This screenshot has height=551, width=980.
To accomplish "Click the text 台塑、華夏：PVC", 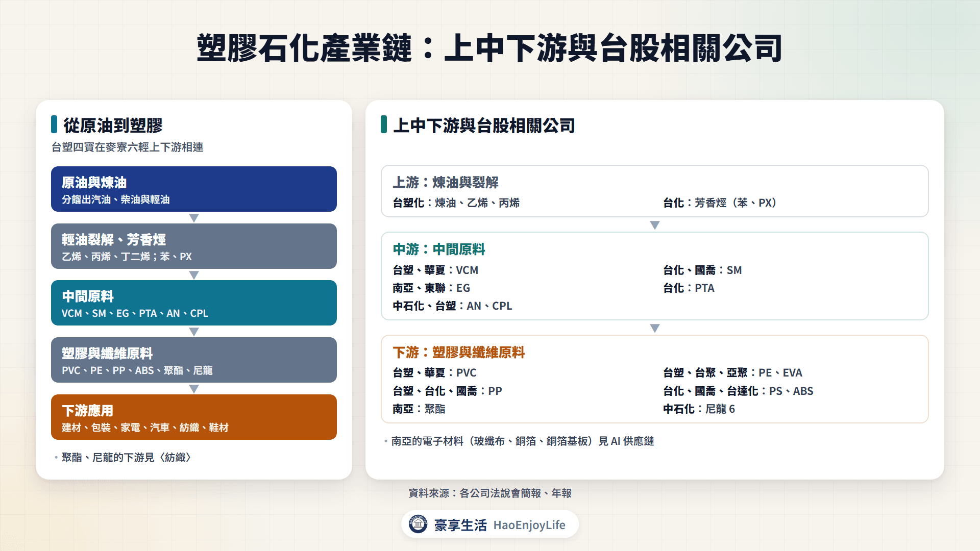I will coord(434,372).
